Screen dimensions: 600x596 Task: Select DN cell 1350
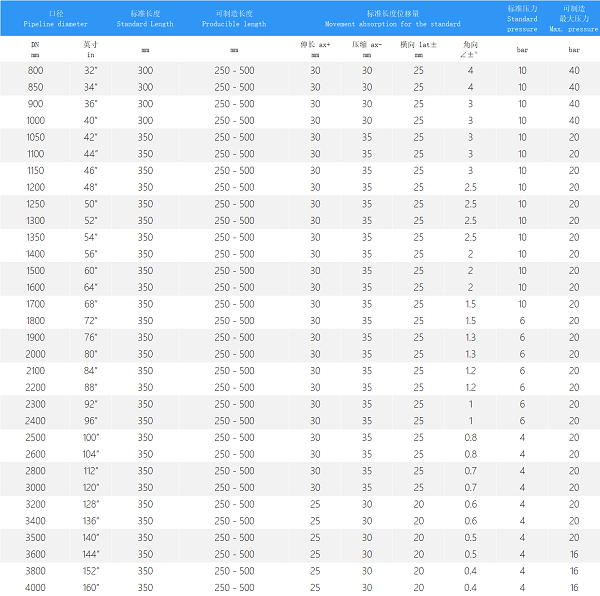tap(35, 237)
